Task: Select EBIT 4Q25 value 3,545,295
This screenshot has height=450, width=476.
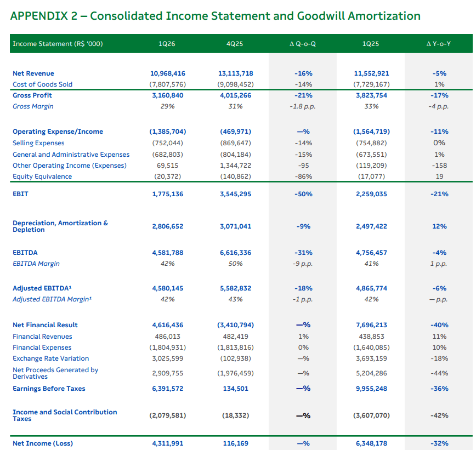Action: [x=236, y=194]
